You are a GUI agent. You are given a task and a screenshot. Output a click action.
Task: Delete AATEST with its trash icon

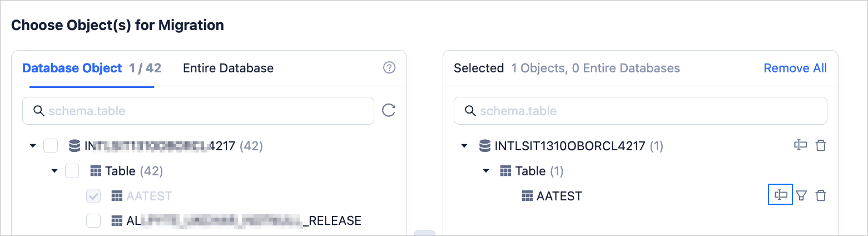(821, 195)
